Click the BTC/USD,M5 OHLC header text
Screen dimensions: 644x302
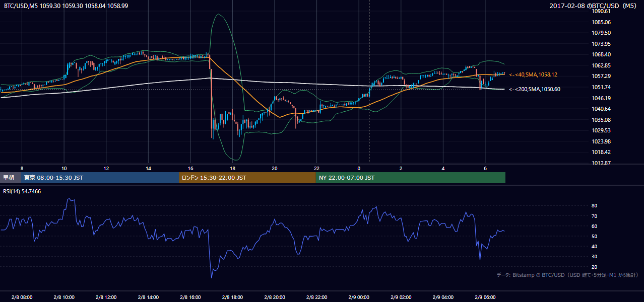pyautogui.click(x=66, y=6)
